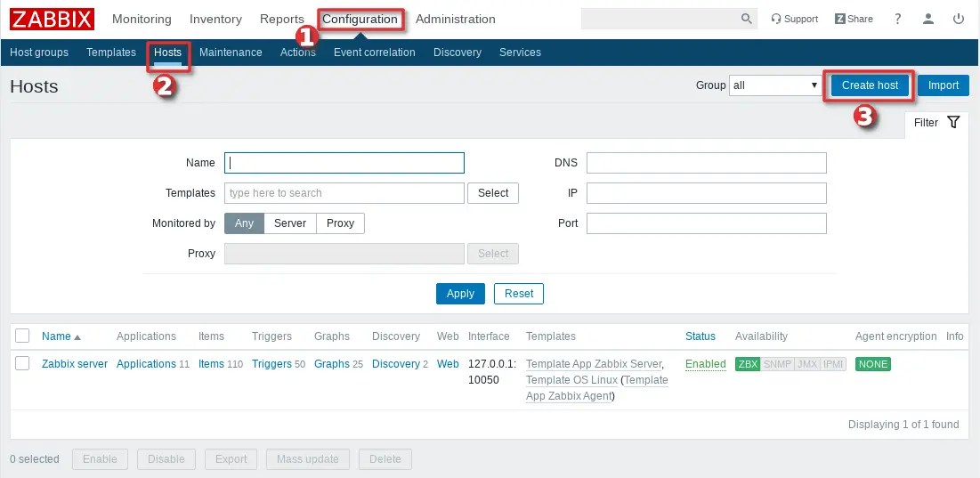Open Items link for Zabbix server
This screenshot has width=980, height=478.
coord(211,364)
